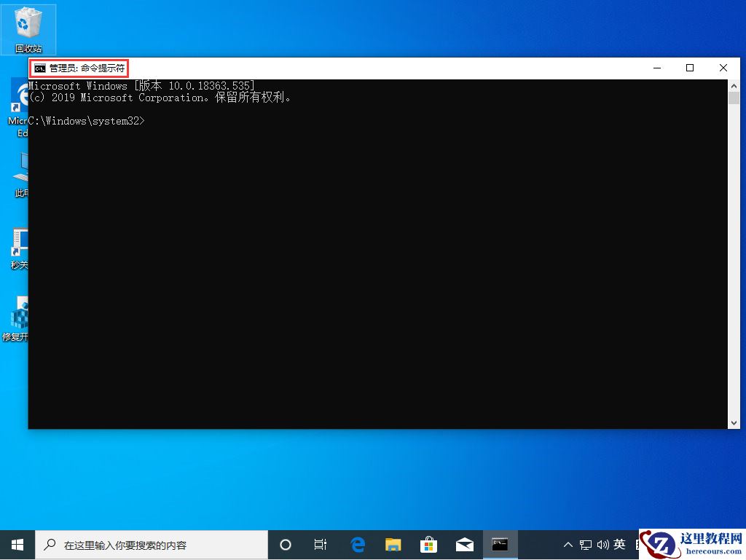The width and height of the screenshot is (746, 560).
Task: Open File Explorer on the taskbar
Action: coord(393,544)
